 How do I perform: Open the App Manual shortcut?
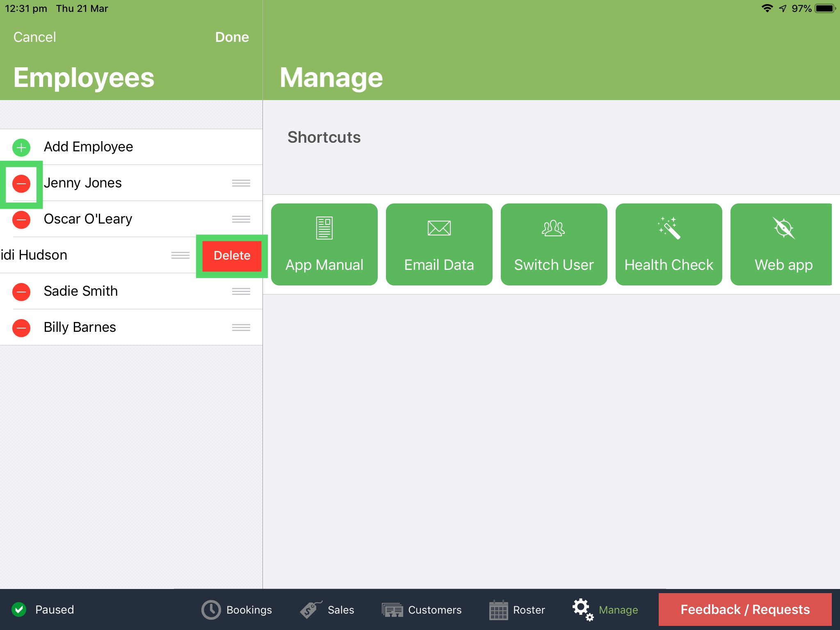tap(324, 244)
